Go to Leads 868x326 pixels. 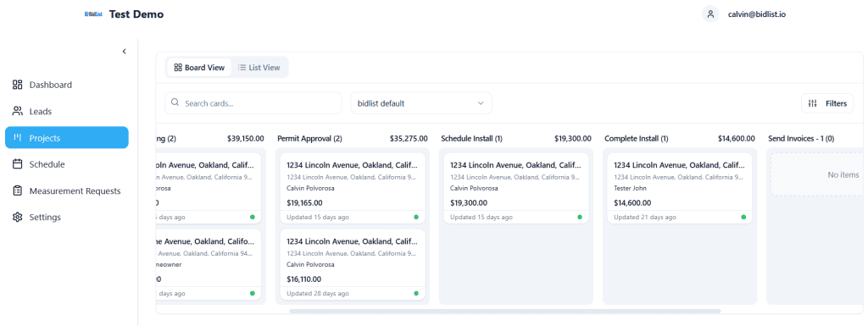tap(66, 111)
